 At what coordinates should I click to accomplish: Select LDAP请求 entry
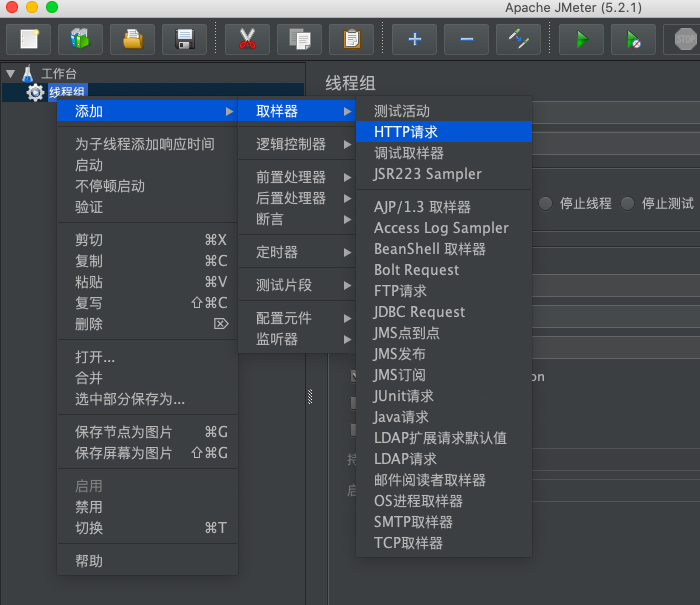tap(444, 459)
